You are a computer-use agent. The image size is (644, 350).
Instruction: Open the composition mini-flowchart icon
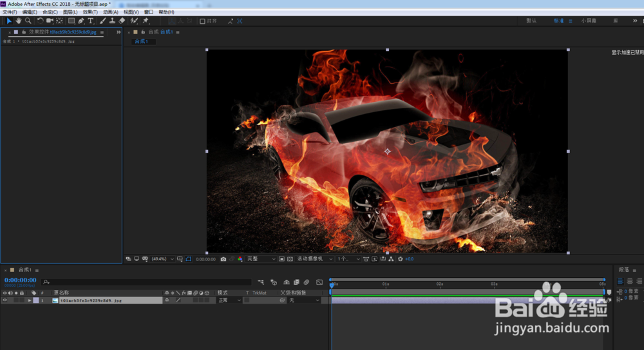261,282
